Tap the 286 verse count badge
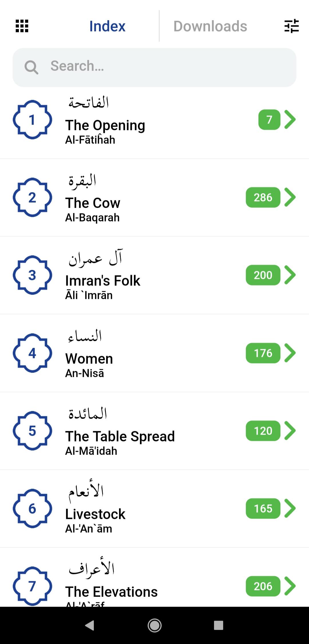The width and height of the screenshot is (309, 644). click(x=263, y=197)
